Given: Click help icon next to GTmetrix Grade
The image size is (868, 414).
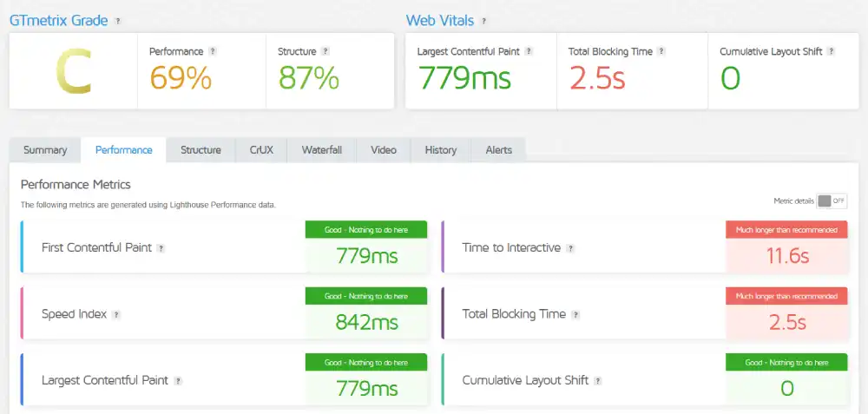Looking at the screenshot, I should coord(117,21).
